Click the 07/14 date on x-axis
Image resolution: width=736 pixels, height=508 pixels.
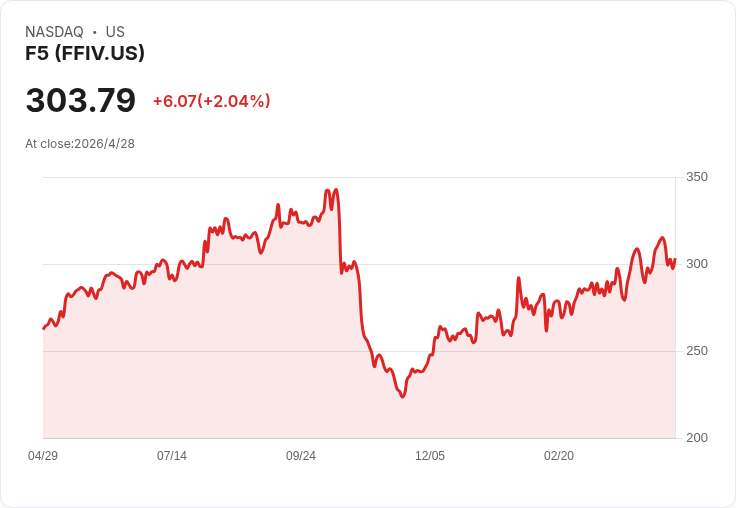tap(172, 456)
